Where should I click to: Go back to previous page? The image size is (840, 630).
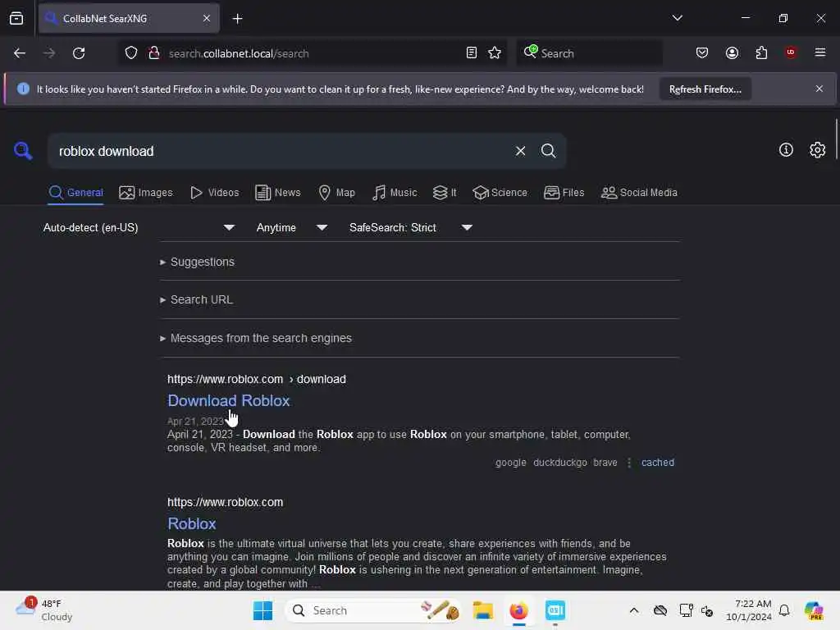click(x=20, y=53)
